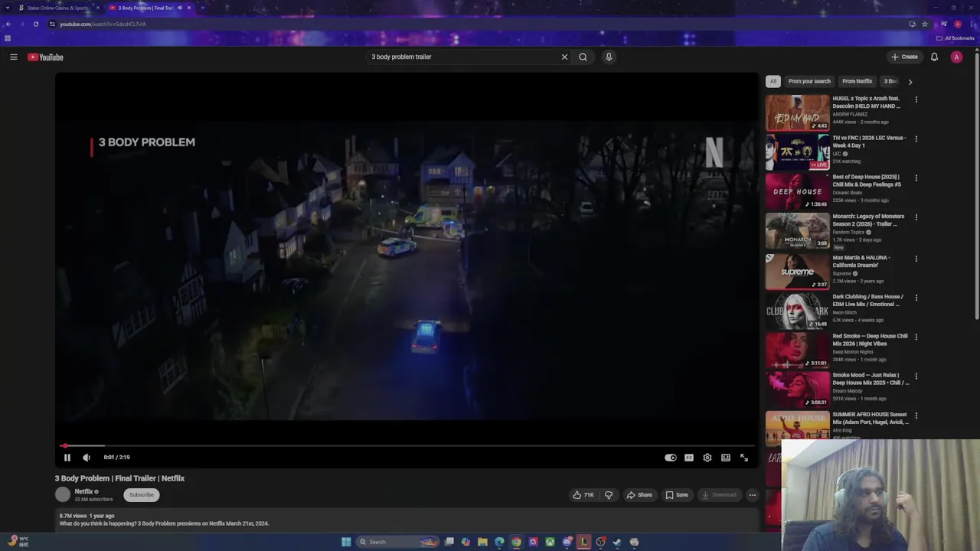Select the All filter chip

coord(773,81)
